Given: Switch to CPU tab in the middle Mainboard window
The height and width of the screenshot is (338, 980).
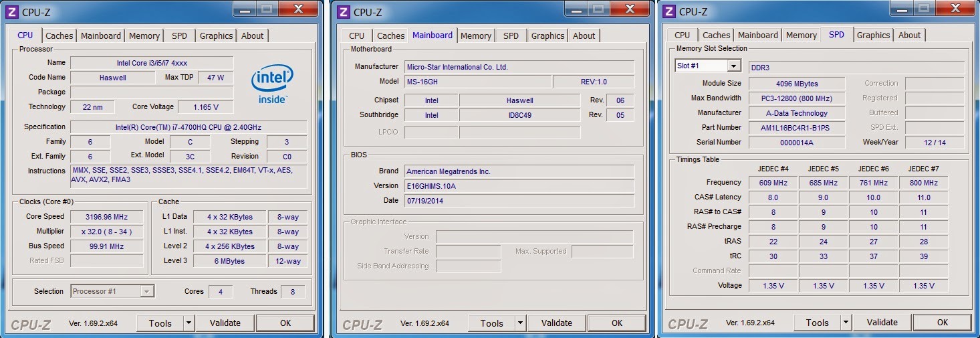Looking at the screenshot, I should 357,36.
